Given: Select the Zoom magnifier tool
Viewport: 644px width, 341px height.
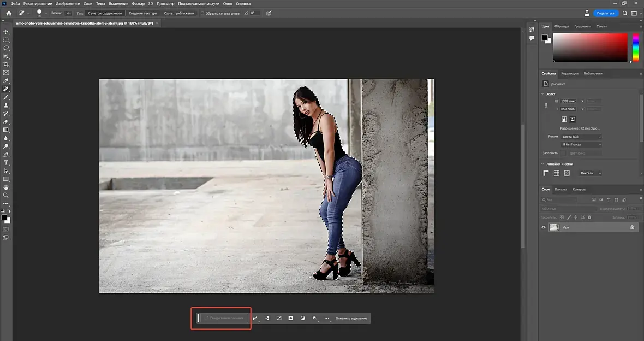Looking at the screenshot, I should point(6,195).
